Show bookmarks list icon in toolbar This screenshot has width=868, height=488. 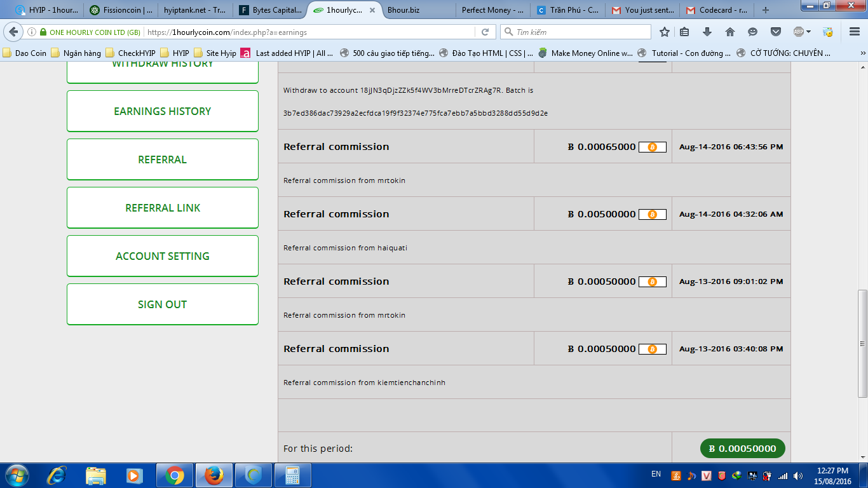click(684, 32)
